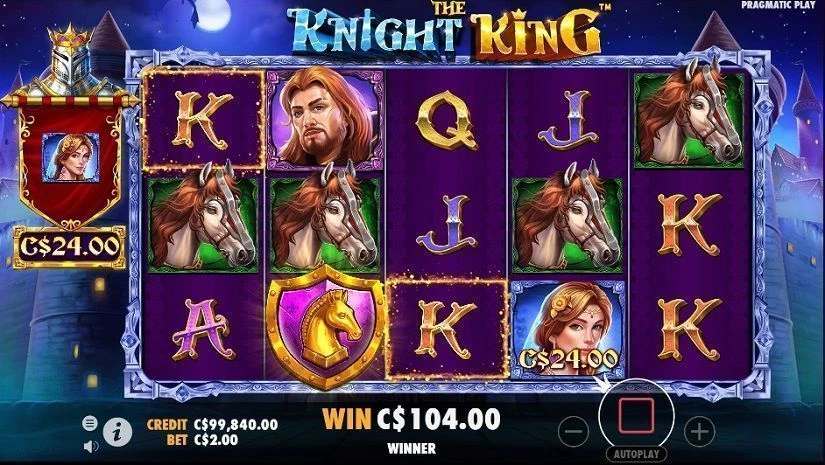825x465 pixels.
Task: Open the game info icon
Action: click(x=117, y=432)
